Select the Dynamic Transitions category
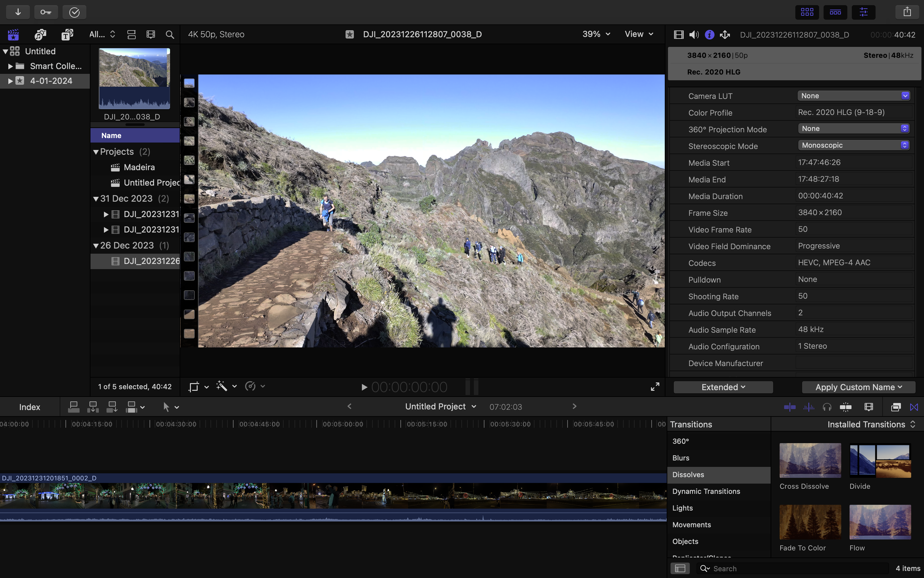Image resolution: width=924 pixels, height=578 pixels. (x=719, y=491)
